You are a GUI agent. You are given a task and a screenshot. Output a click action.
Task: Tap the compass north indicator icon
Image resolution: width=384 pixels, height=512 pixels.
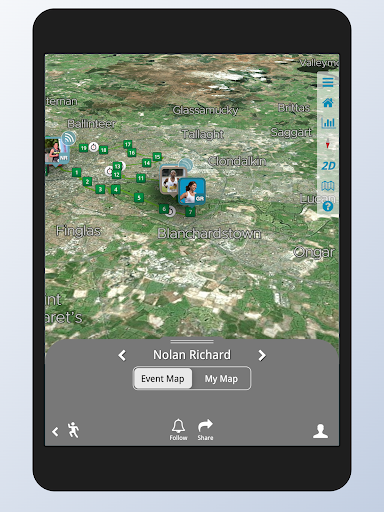pyautogui.click(x=328, y=144)
